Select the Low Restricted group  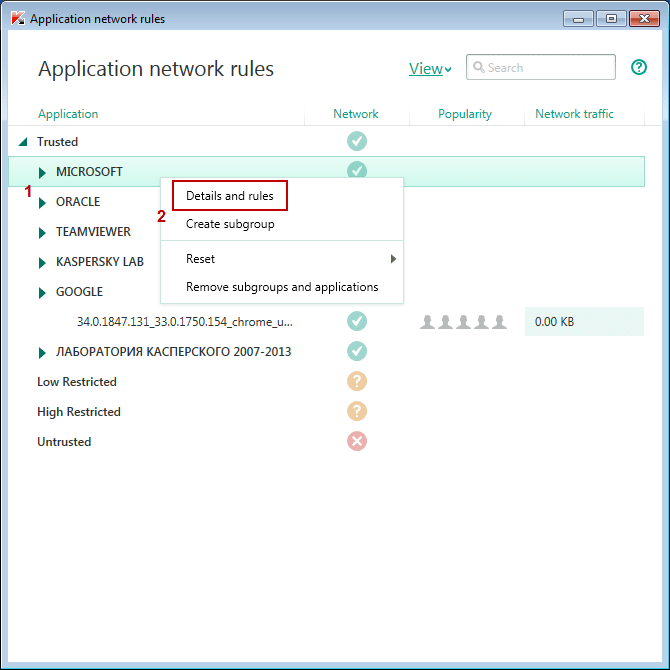point(77,382)
